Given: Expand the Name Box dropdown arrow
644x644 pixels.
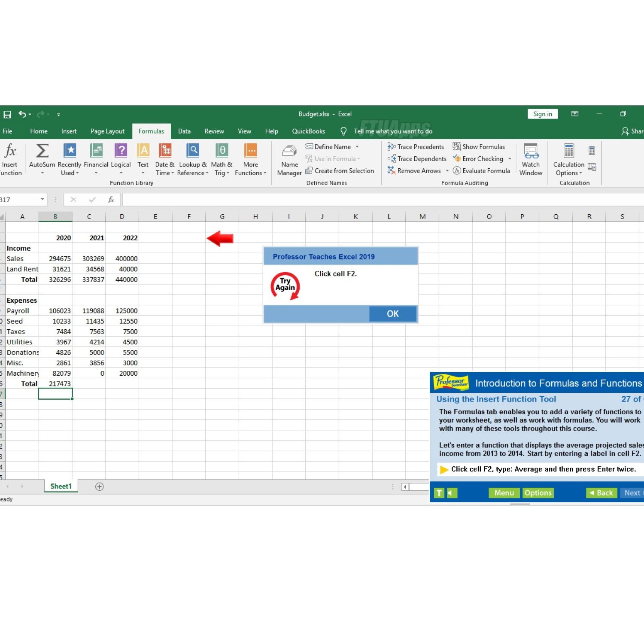Looking at the screenshot, I should pos(43,199).
